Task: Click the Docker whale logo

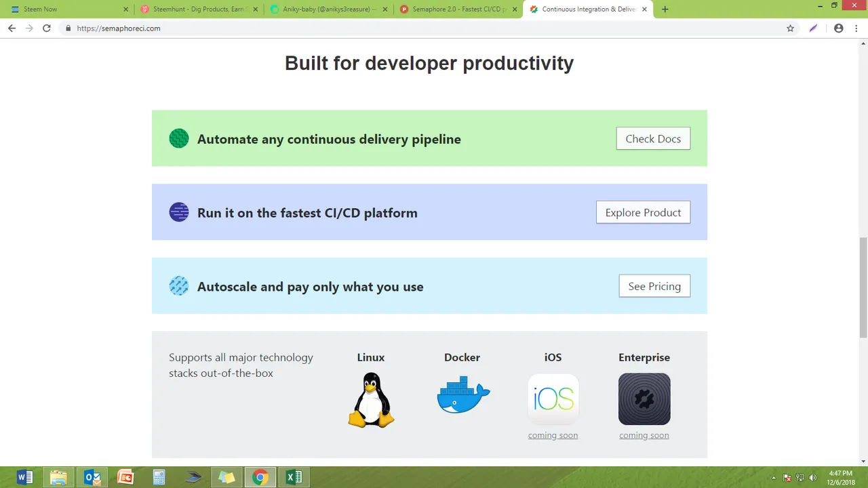Action: (x=463, y=394)
